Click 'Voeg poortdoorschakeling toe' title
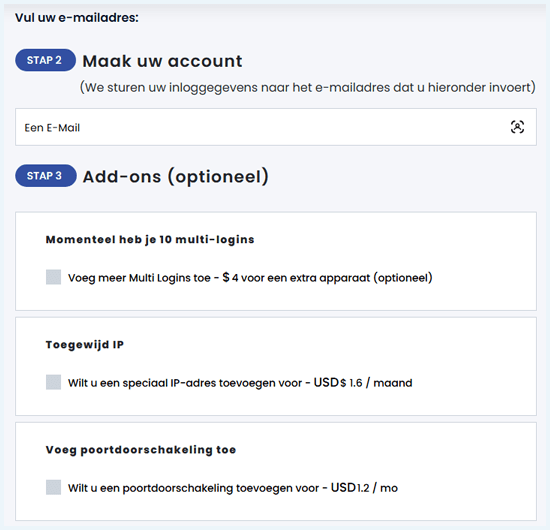Viewport: 550px width, 530px height. 141,450
